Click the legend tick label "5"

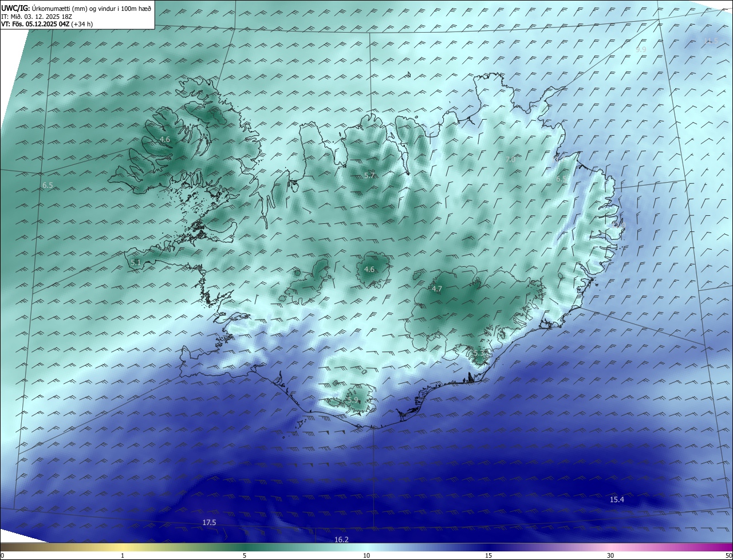pyautogui.click(x=245, y=555)
